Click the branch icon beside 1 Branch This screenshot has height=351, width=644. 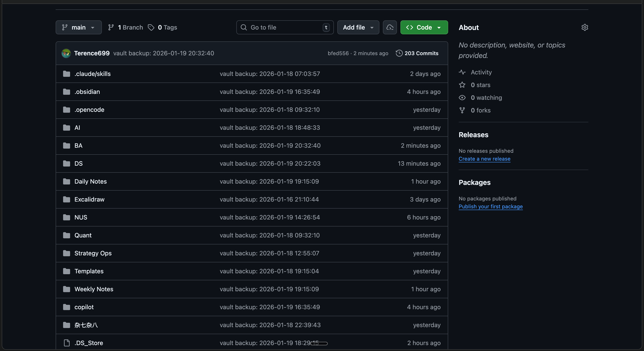tap(111, 27)
